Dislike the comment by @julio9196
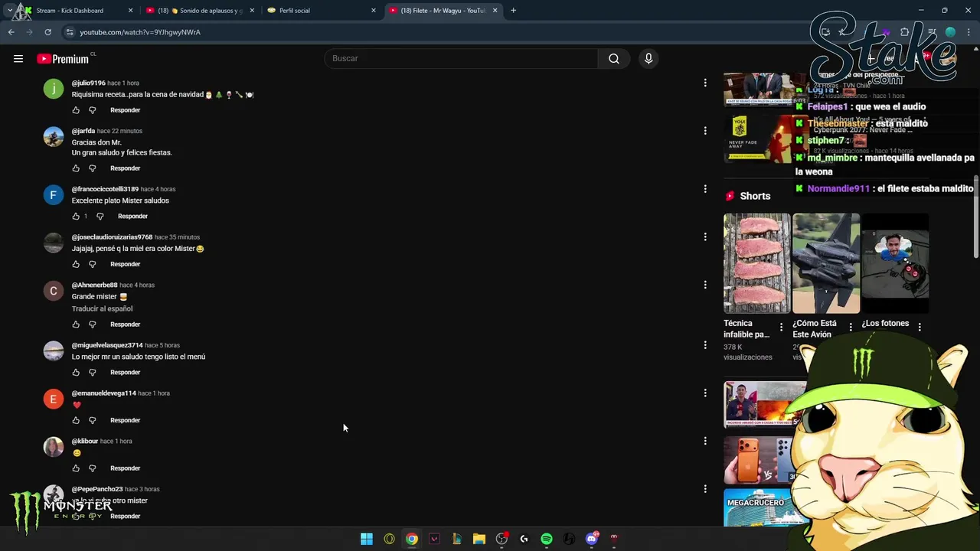The width and height of the screenshot is (980, 551). (93, 110)
